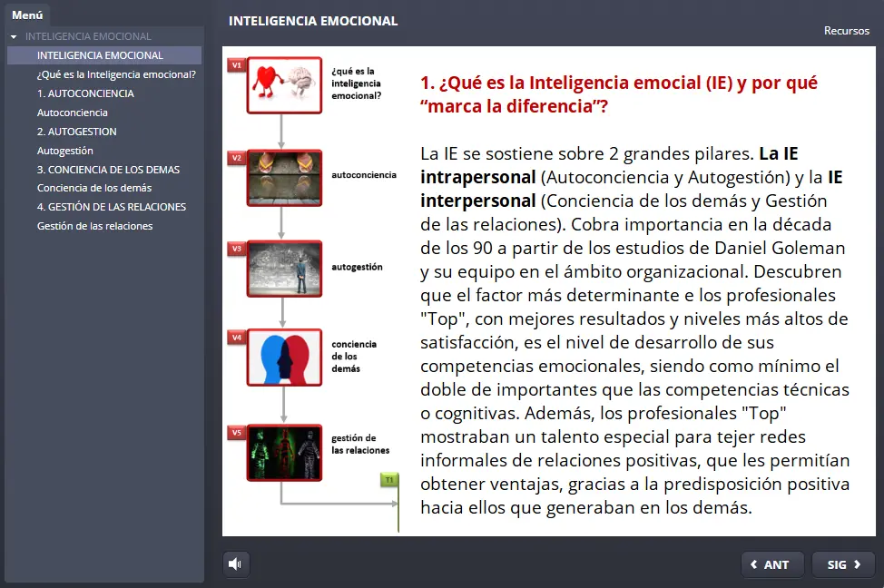Open '1. AUTOCONCIENCIA' in the menu
This screenshot has width=884, height=588.
pyautogui.click(x=85, y=93)
